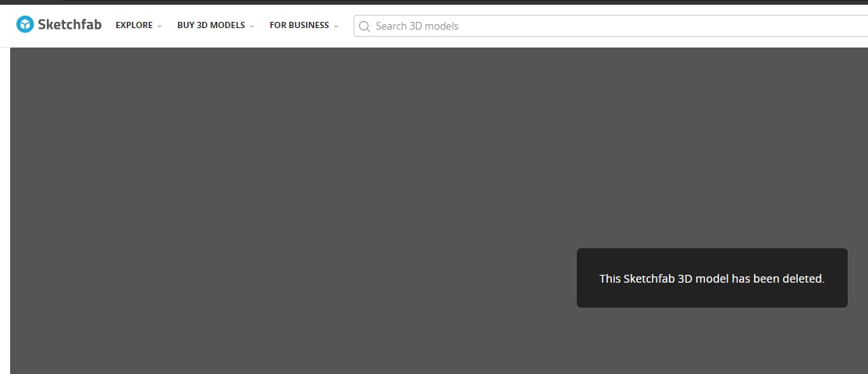
Task: Click the EXPLORE label text
Action: 134,26
